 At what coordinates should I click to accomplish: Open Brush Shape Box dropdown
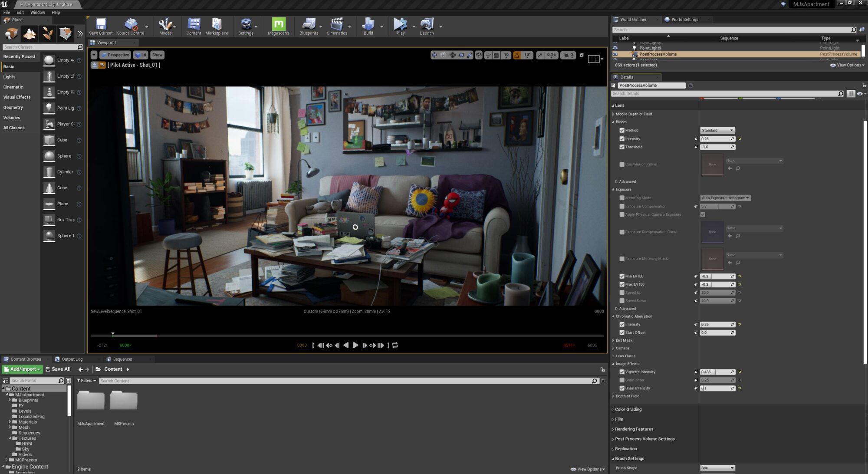(x=717, y=468)
